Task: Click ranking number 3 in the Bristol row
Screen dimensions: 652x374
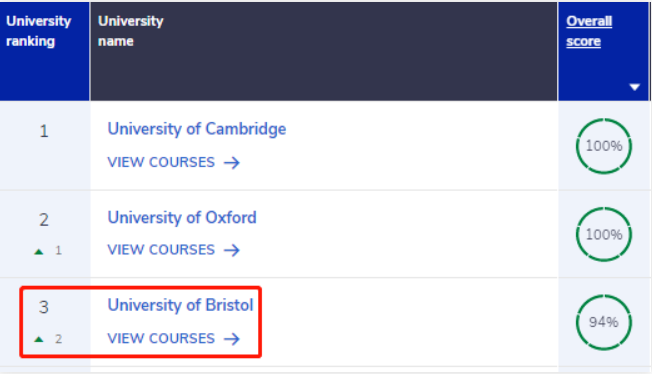Action: 44,307
